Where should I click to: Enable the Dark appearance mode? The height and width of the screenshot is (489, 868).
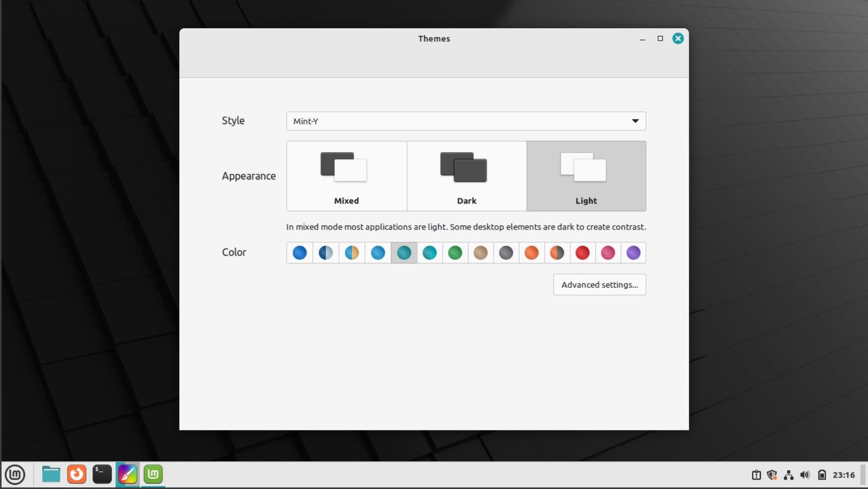tap(466, 176)
